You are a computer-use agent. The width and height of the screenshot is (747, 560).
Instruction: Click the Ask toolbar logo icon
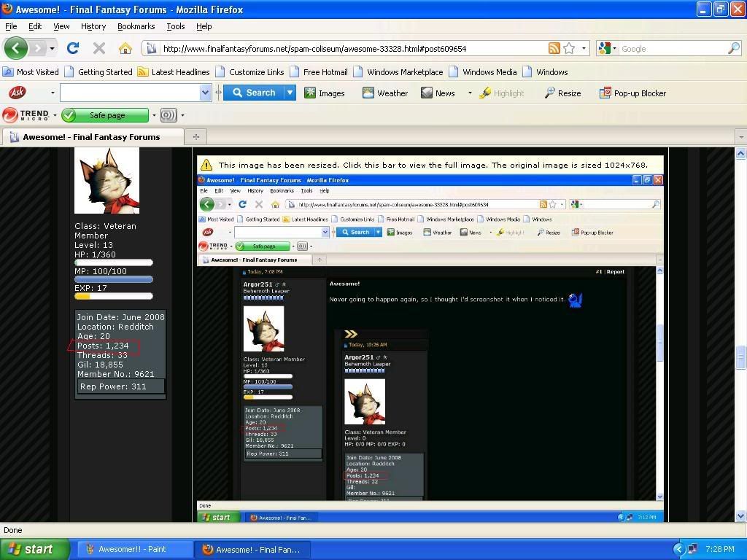coord(17,93)
